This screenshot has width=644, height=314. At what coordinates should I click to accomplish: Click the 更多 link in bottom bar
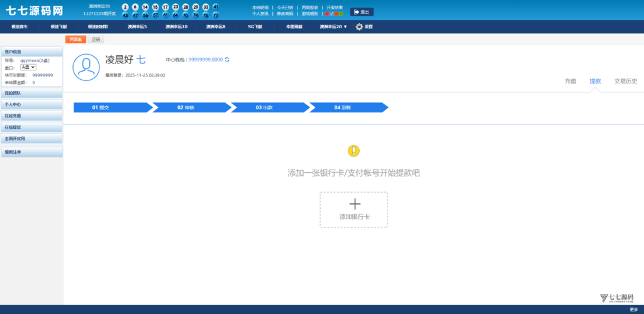634,310
